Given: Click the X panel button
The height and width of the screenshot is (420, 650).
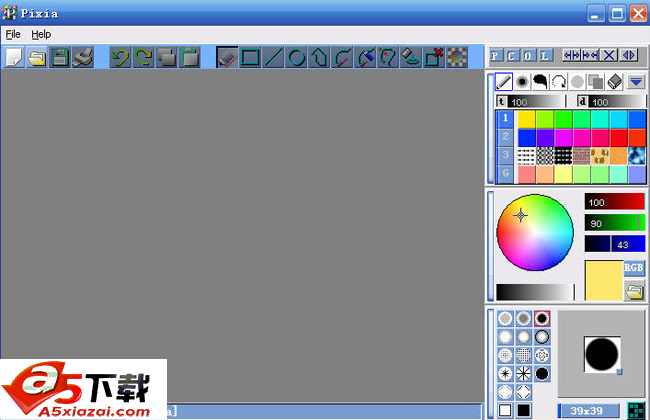Looking at the screenshot, I should point(609,55).
